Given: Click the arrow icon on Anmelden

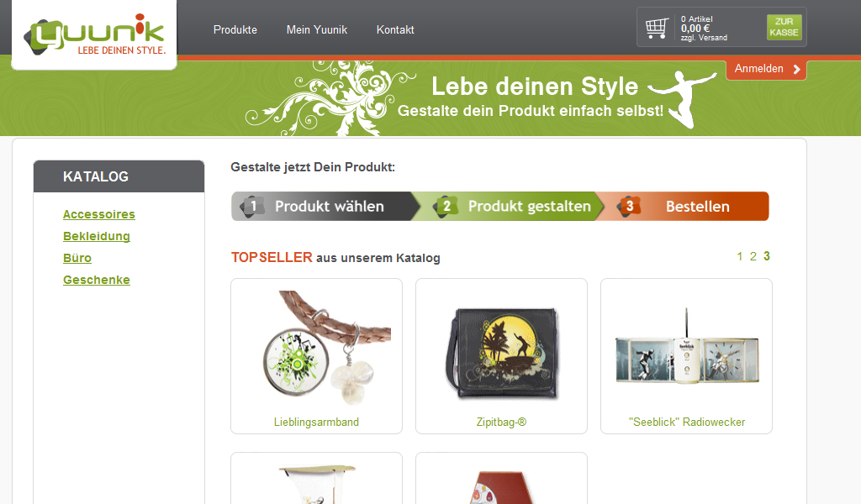Looking at the screenshot, I should 796,70.
